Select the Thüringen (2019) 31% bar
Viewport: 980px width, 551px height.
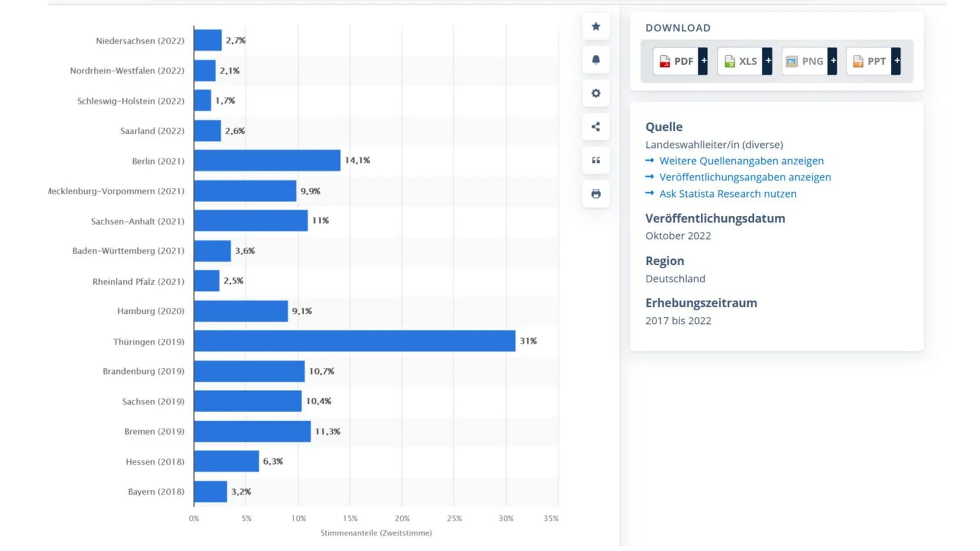pos(355,341)
